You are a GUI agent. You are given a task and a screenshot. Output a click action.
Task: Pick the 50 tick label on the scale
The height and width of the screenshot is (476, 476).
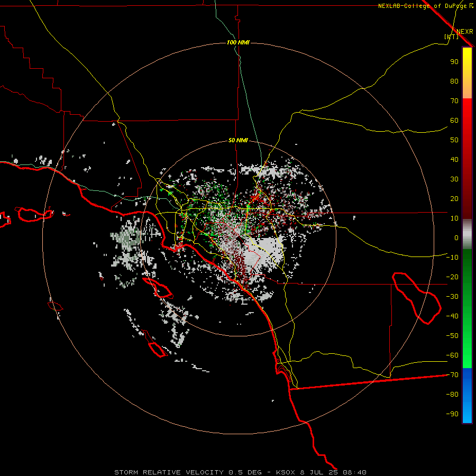tap(454, 140)
